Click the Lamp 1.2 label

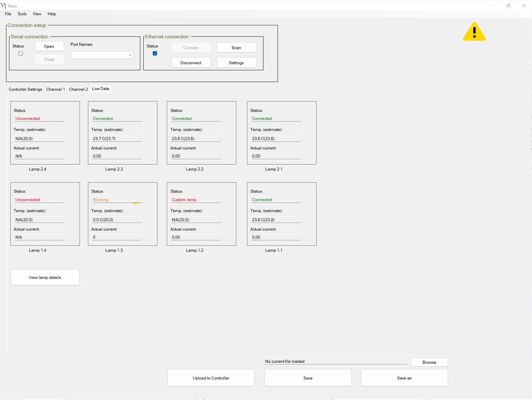[x=195, y=250]
